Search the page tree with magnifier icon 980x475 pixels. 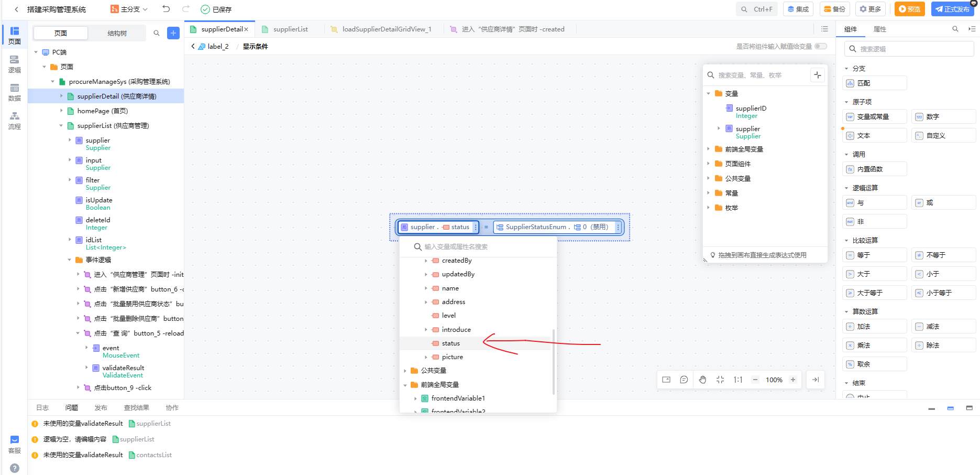pyautogui.click(x=156, y=33)
